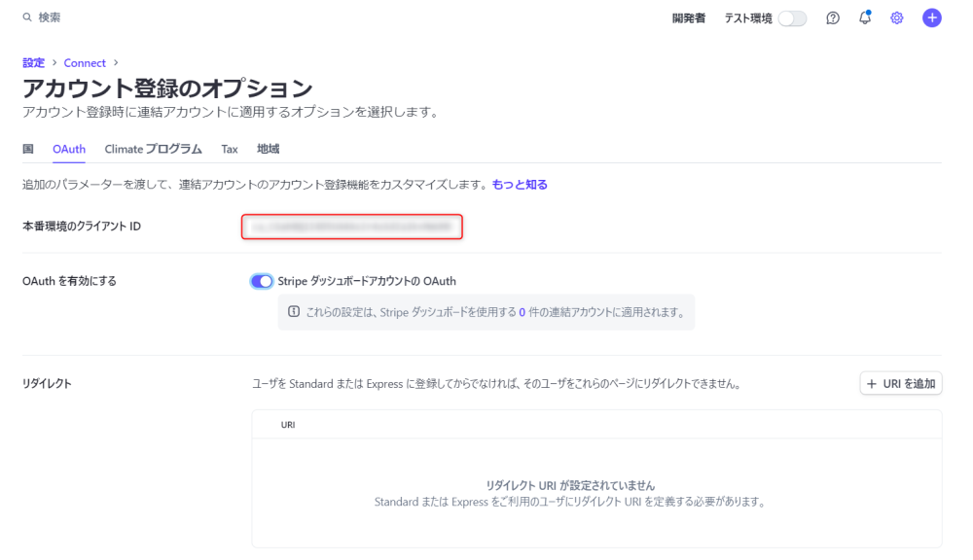Switch to the 国 tab
Viewport: 973px width, 560px height.
point(28,149)
